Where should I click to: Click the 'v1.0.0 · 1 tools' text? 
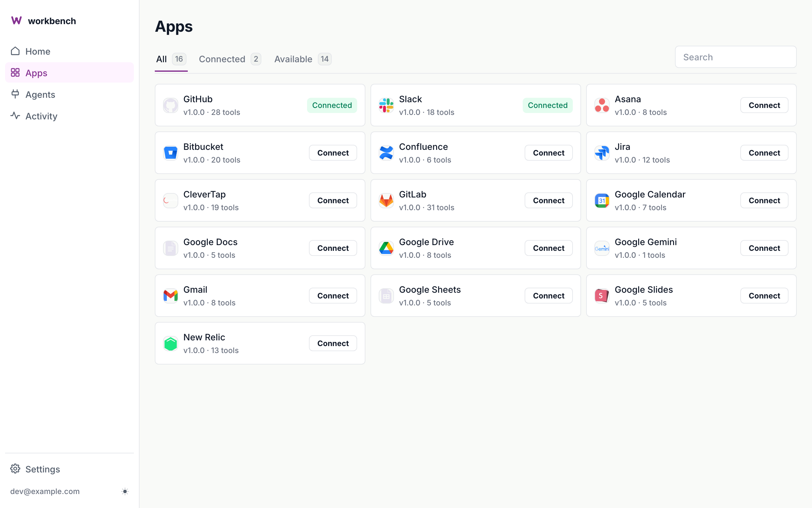point(640,255)
